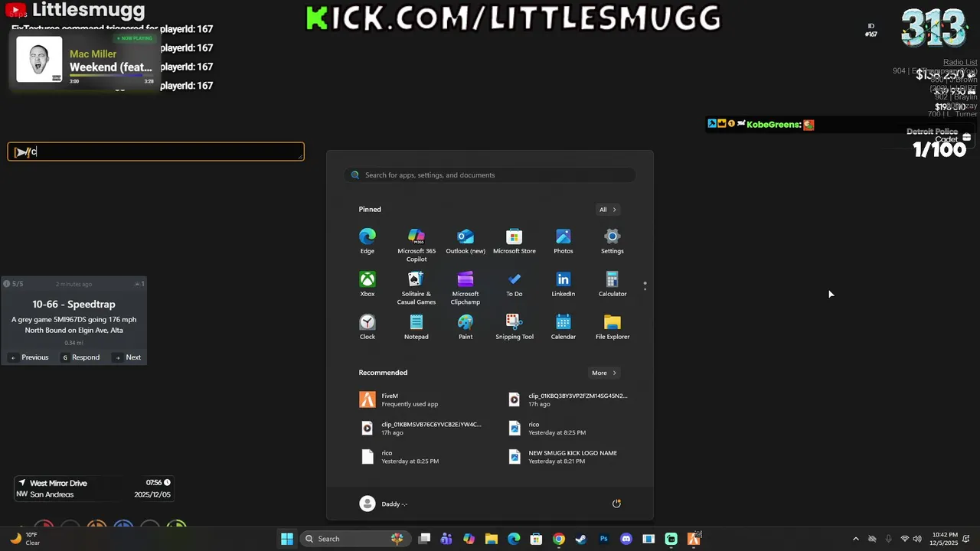Launch the Xbox pinned app
The width and height of the screenshot is (980, 551).
367,284
